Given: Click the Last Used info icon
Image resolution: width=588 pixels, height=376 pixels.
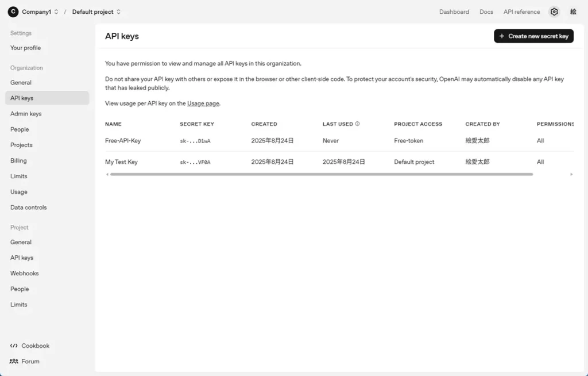Looking at the screenshot, I should click(x=357, y=124).
